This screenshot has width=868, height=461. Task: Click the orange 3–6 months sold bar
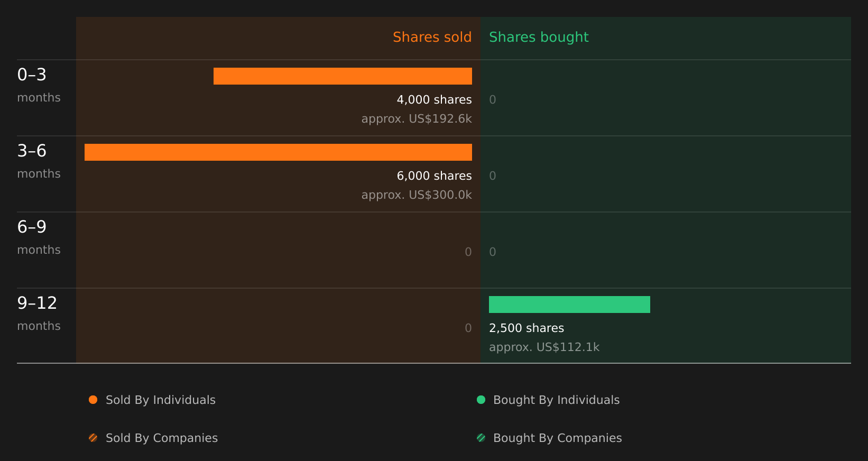pyautogui.click(x=278, y=152)
